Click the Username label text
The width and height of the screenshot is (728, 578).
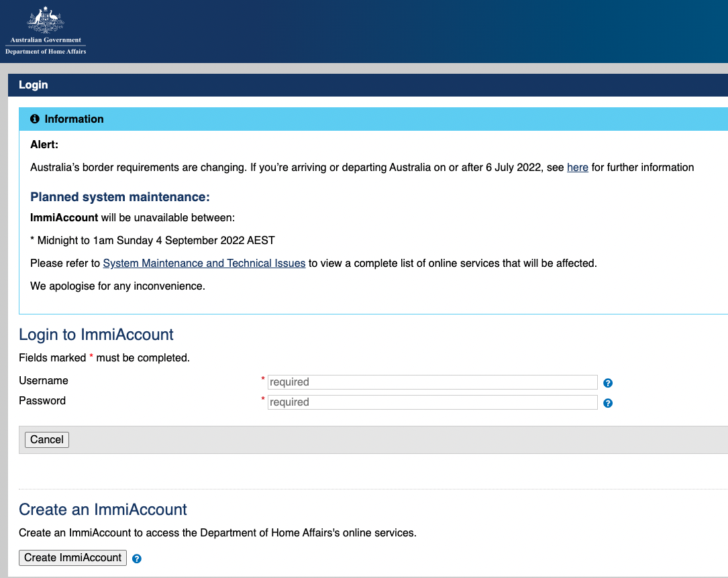[x=44, y=381]
